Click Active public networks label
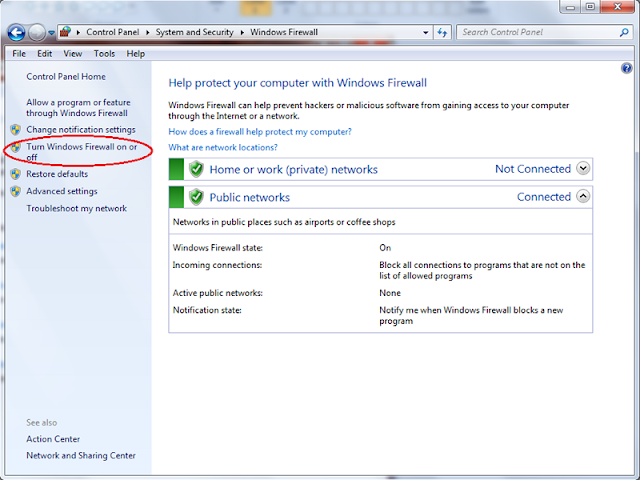Screen dimensions: 640x480 pos(218,293)
